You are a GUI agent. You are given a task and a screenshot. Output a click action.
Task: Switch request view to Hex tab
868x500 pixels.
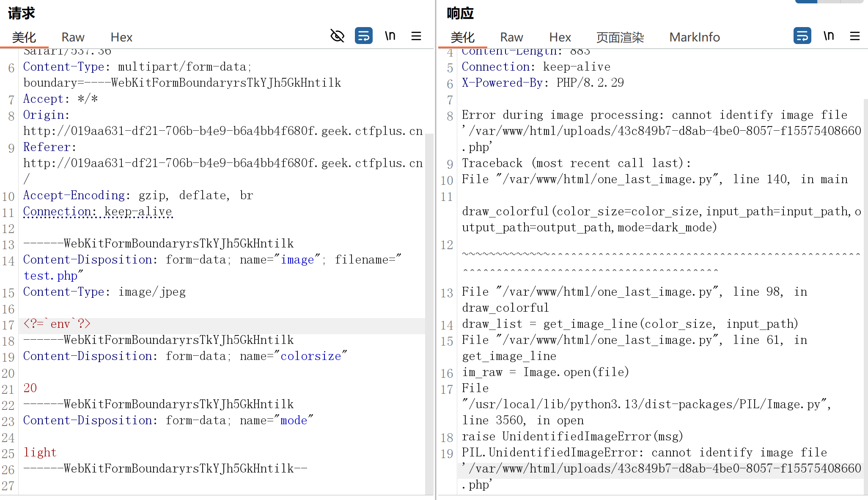(x=121, y=37)
